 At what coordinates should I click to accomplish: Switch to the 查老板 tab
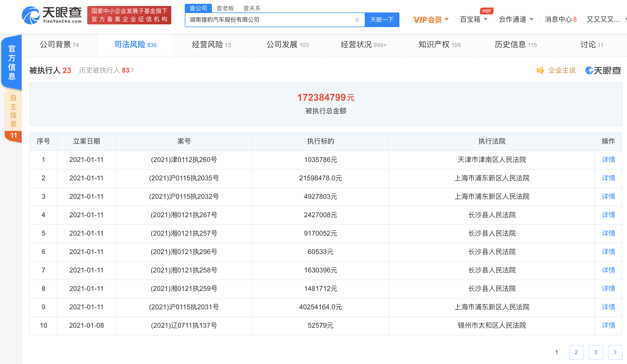[225, 8]
